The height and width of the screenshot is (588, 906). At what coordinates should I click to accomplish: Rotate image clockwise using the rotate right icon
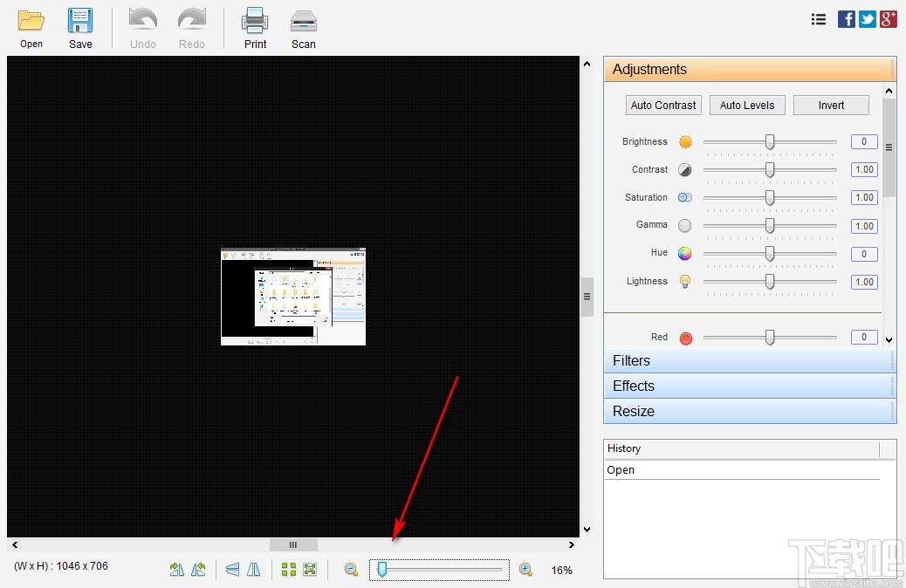coord(177,570)
